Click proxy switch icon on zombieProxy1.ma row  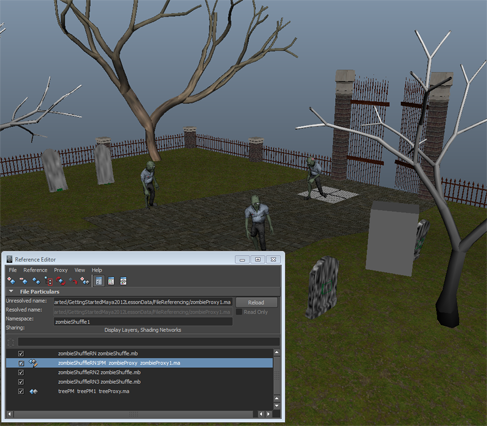33,363
